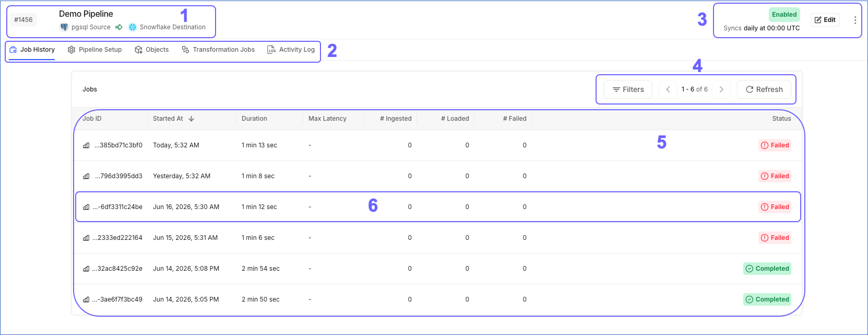The width and height of the screenshot is (868, 335).
Task: Click the # Loaded column header
Action: pyautogui.click(x=455, y=119)
